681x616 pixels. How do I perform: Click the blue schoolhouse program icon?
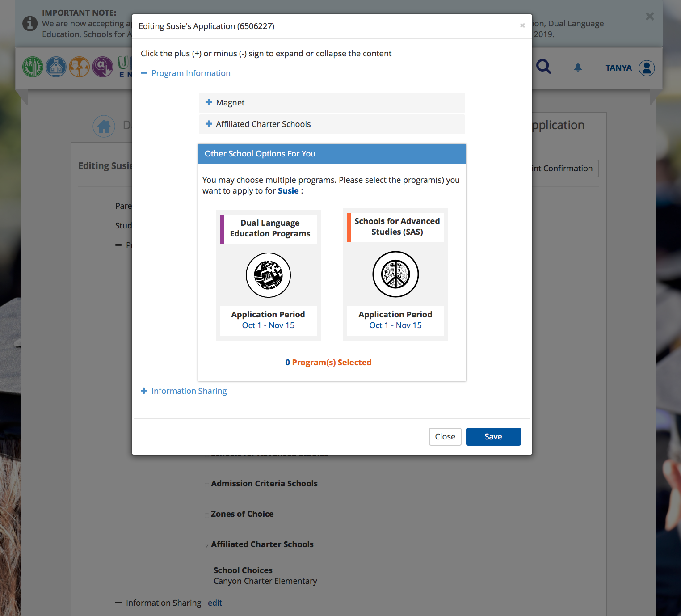coord(56,67)
